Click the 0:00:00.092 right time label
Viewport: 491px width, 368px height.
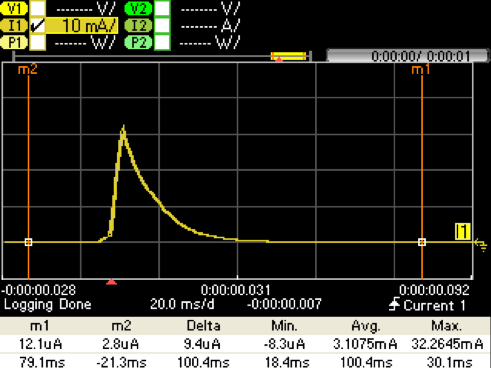[434, 290]
